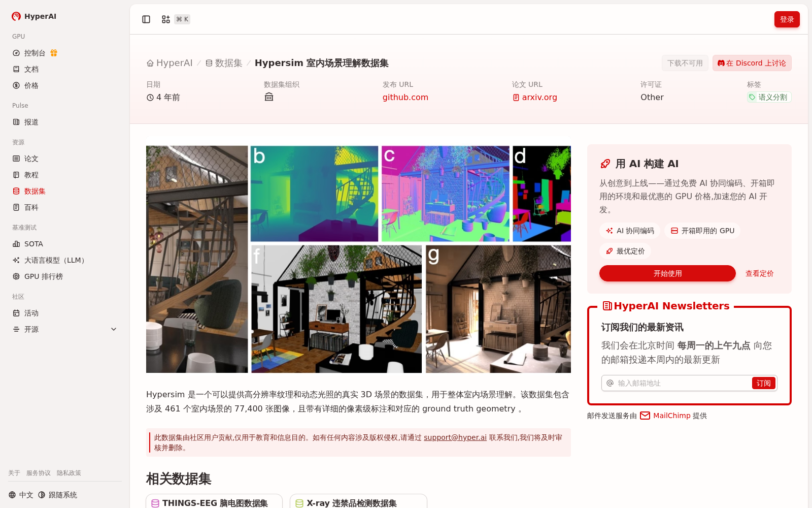Viewport: 812px width, 508px height.
Task: Open the github.com release URL
Action: (405, 97)
